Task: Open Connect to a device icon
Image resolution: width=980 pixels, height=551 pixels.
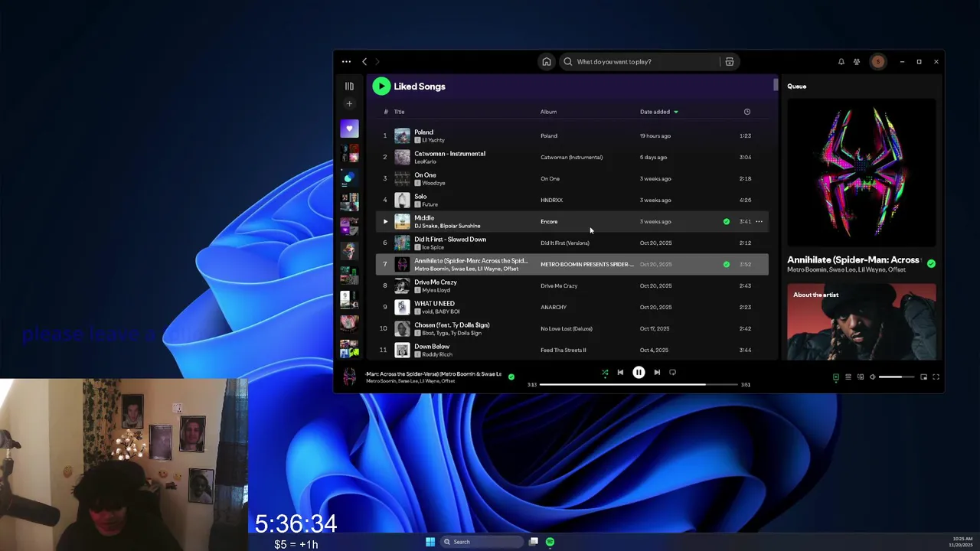Action: click(860, 377)
